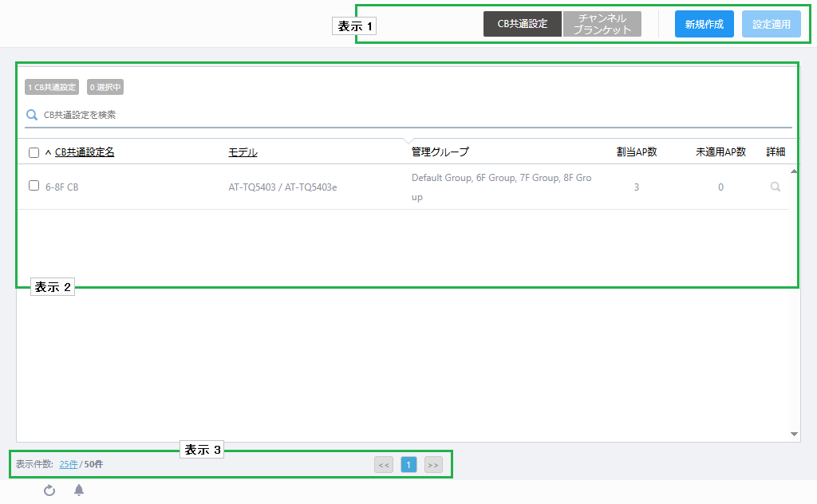The image size is (817, 504).
Task: Open the notification bell icon
Action: point(79,490)
